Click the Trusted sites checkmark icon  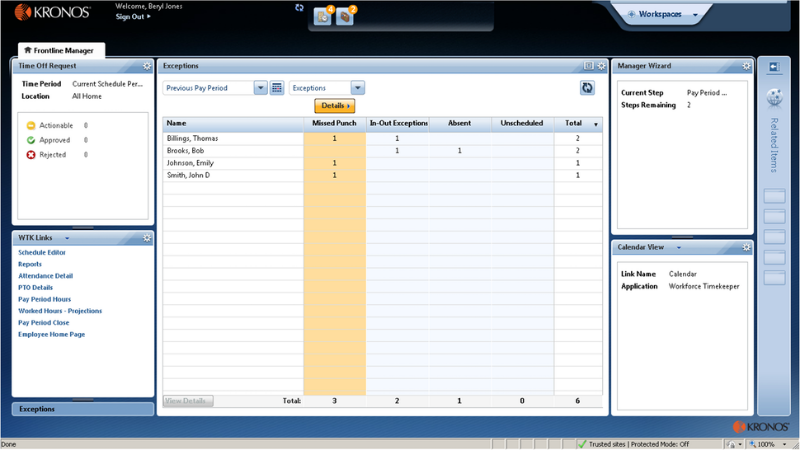(582, 444)
